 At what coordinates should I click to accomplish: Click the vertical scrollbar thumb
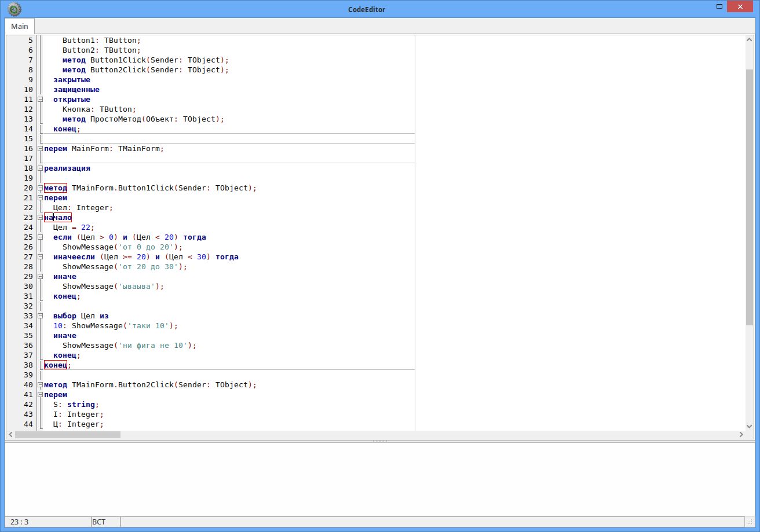point(750,197)
